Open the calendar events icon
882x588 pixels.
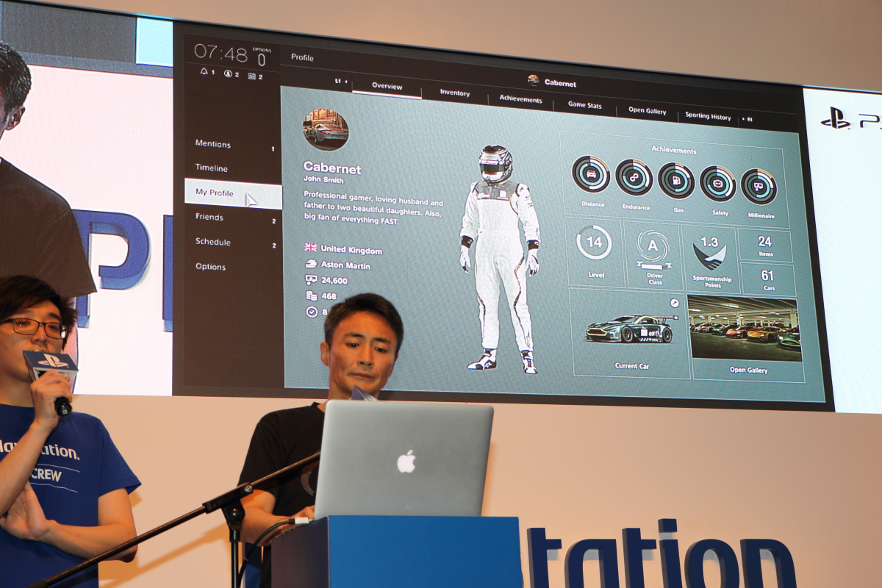252,76
